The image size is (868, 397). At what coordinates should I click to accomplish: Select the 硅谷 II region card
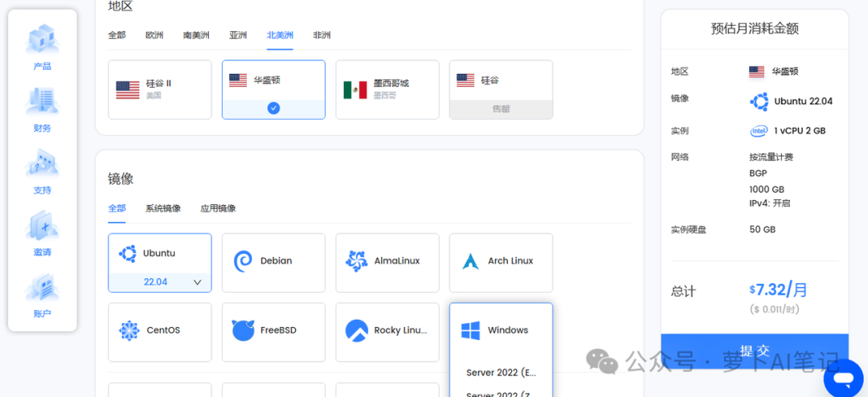point(159,90)
